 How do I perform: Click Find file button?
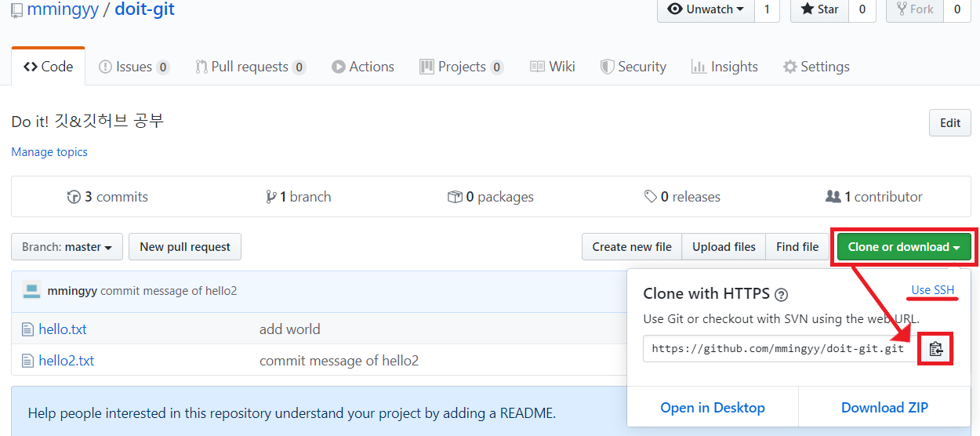797,246
